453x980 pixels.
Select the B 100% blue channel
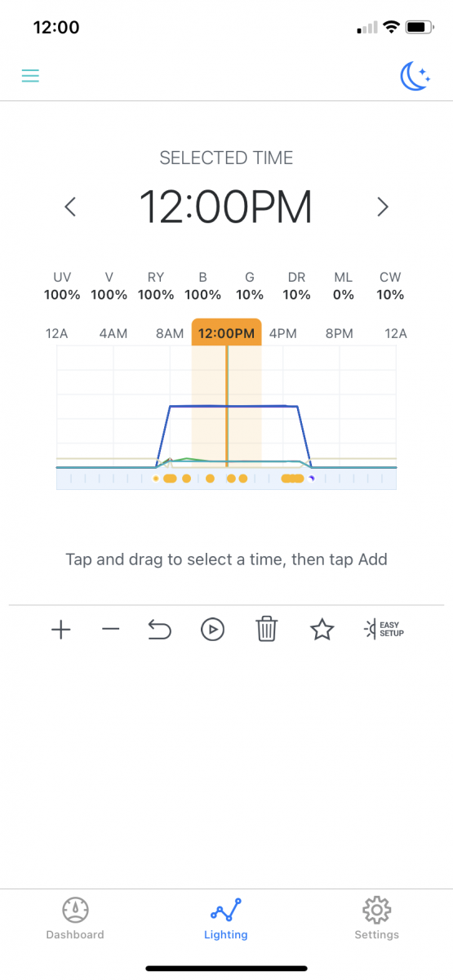click(x=203, y=287)
